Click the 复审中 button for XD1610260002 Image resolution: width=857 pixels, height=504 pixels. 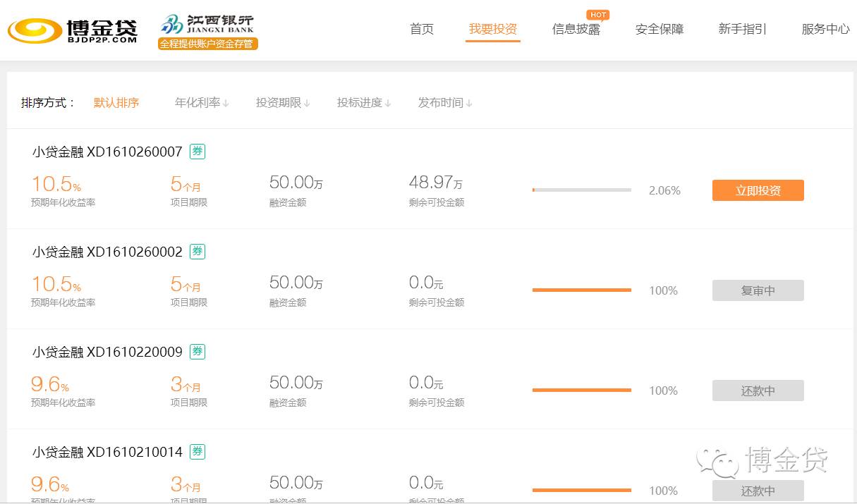point(758,290)
